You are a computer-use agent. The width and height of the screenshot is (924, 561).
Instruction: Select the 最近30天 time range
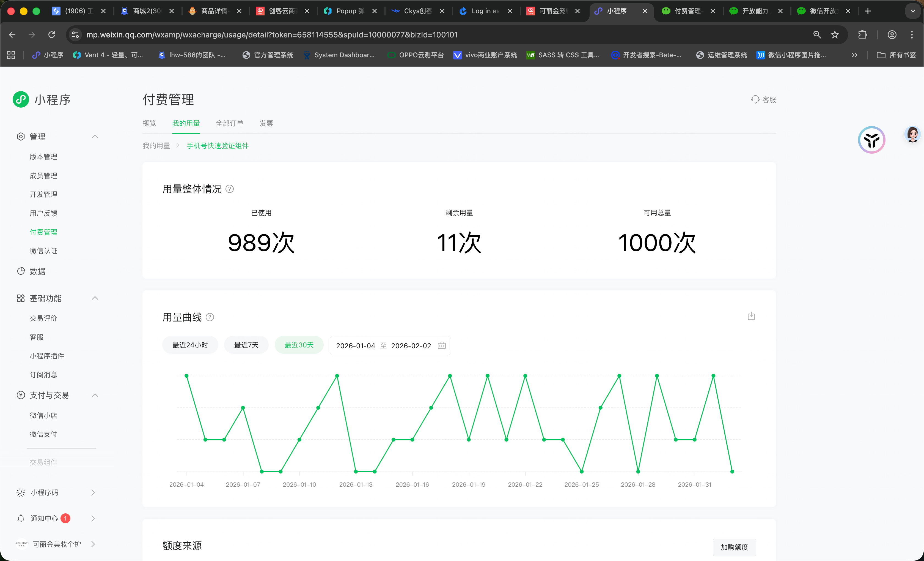click(x=299, y=345)
